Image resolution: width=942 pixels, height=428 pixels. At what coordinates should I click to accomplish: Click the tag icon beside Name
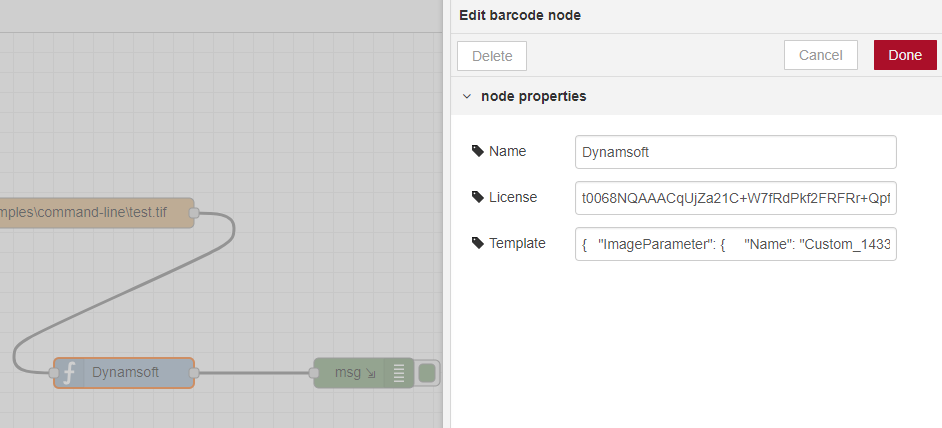(477, 151)
